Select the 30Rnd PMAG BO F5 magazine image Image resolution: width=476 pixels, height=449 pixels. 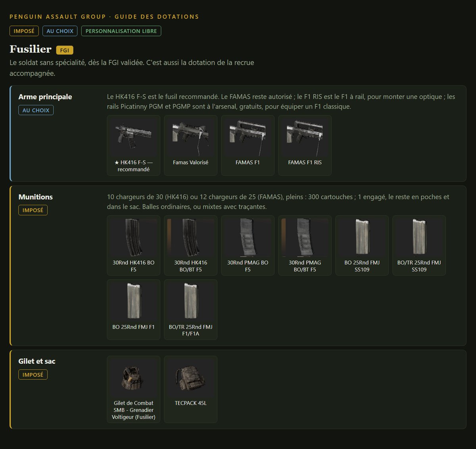tap(248, 237)
